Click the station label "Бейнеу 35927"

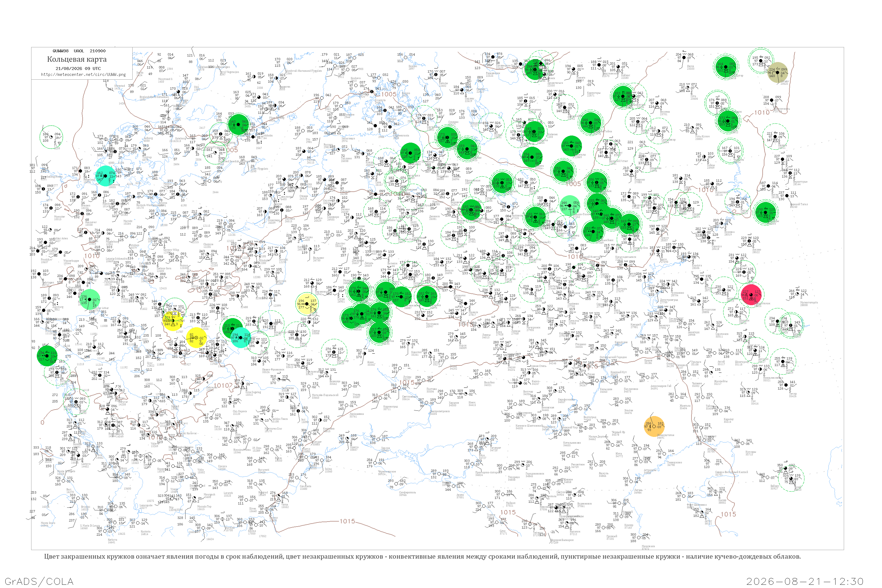(774, 487)
